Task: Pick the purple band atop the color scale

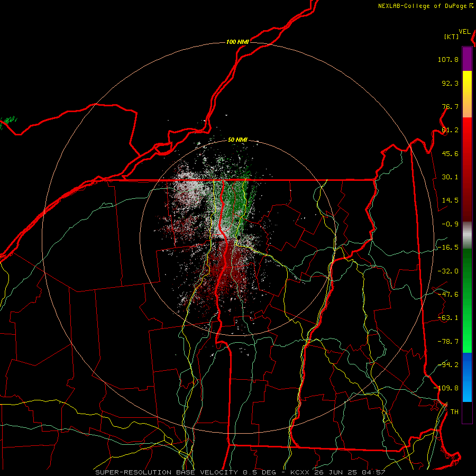Action: [467, 59]
